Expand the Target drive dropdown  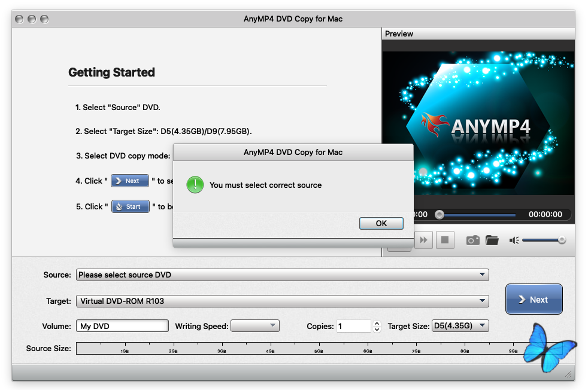pyautogui.click(x=282, y=301)
